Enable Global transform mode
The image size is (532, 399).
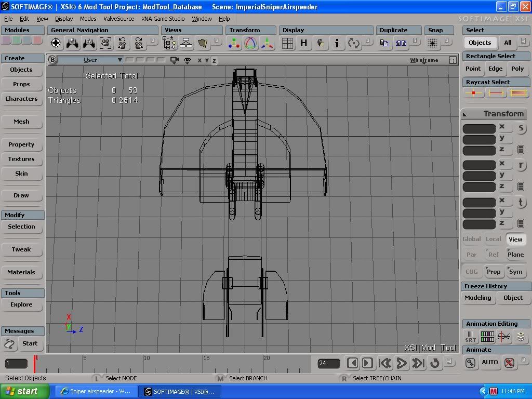pyautogui.click(x=472, y=239)
